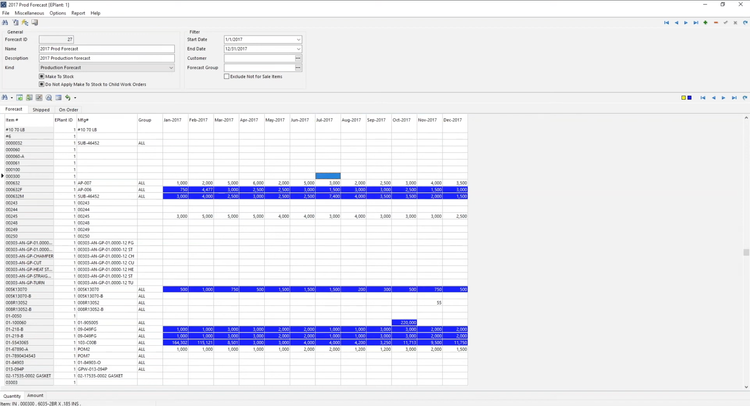Go to first record in top navigator
The height and width of the screenshot is (406, 750).
coord(666,22)
